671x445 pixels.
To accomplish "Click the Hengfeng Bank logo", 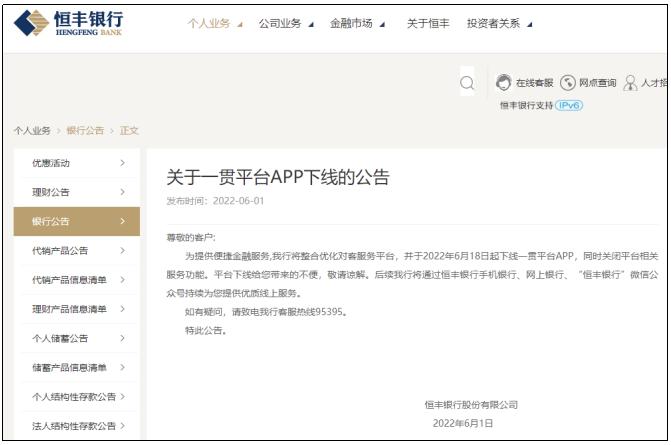I will tap(70, 24).
